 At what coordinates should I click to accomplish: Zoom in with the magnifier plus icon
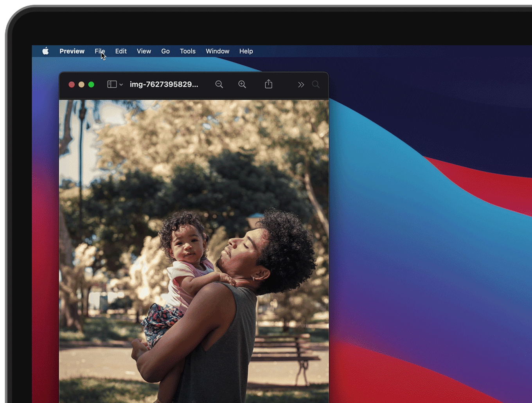coord(242,84)
